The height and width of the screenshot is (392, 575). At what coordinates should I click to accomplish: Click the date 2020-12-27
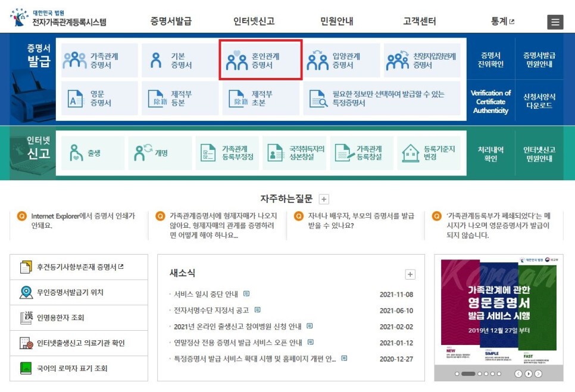[396, 359]
